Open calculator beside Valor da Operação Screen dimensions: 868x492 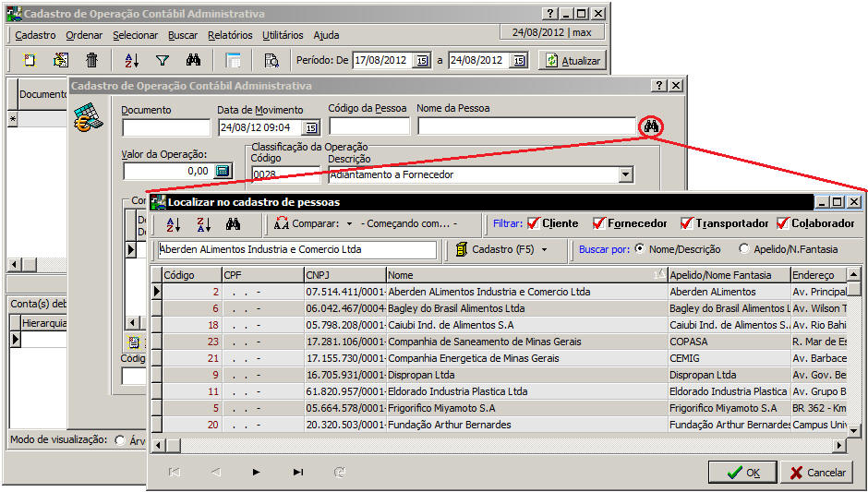[x=223, y=171]
